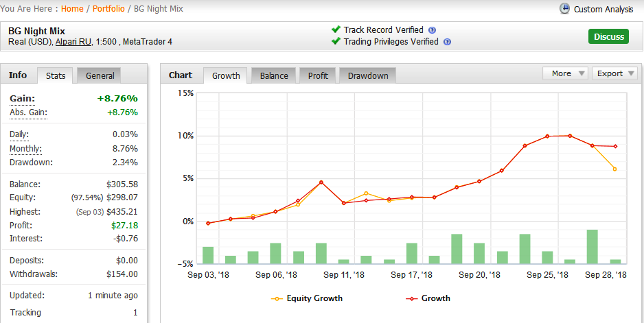Click the Trading Privileges Verified green checkmark
644x323 pixels.
336,41
